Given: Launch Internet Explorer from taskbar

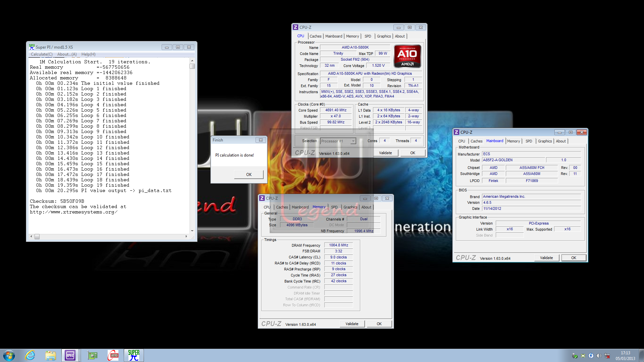Looking at the screenshot, I should pyautogui.click(x=30, y=355).
